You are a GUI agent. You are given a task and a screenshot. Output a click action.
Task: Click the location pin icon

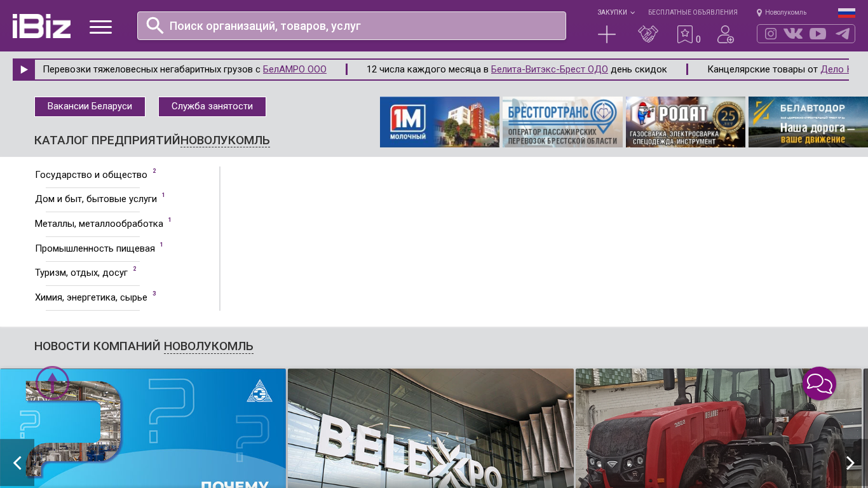tap(759, 13)
